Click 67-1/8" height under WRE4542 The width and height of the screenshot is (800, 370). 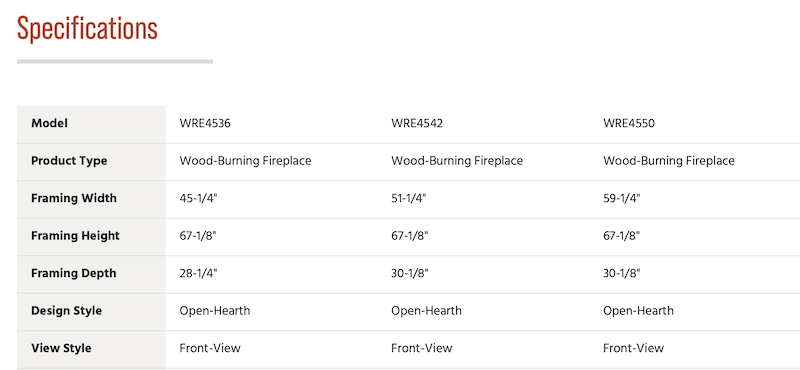tap(410, 236)
